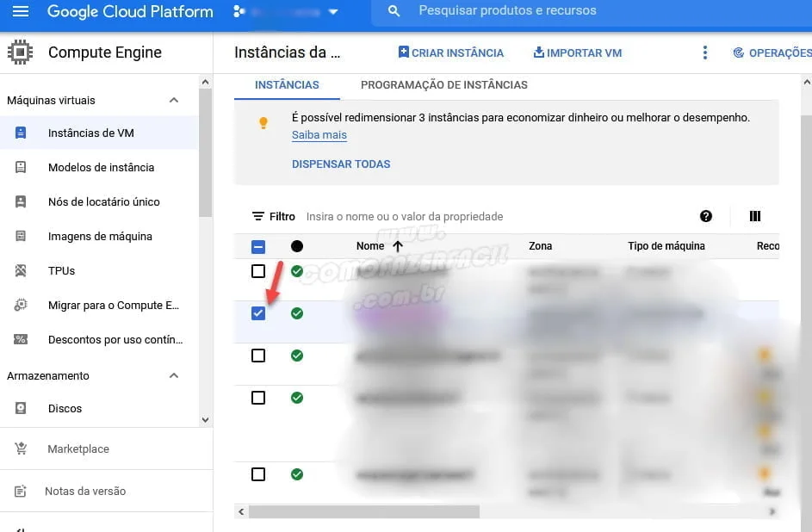This screenshot has width=812, height=532.
Task: Open the project selector dropdown
Action: coord(286,12)
